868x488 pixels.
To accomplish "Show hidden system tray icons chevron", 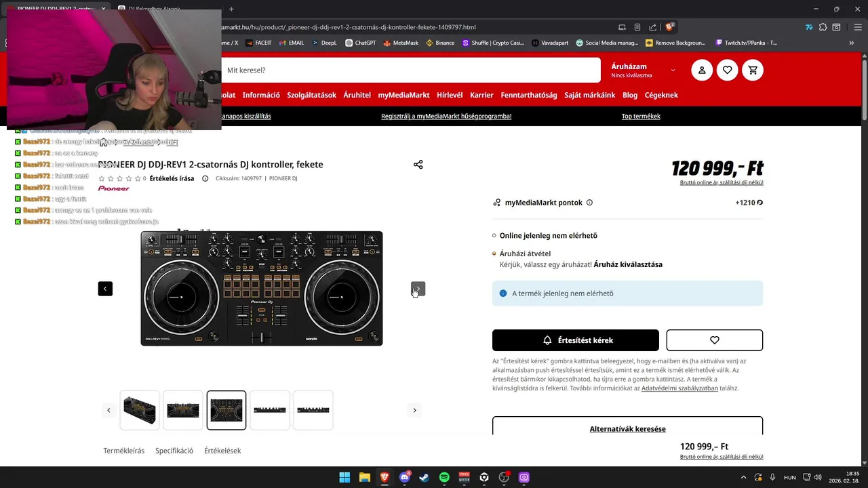I will [744, 477].
